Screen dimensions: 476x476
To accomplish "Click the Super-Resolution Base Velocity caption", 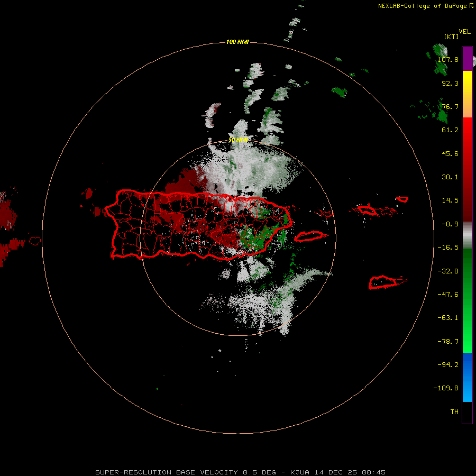I will click(x=241, y=472).
